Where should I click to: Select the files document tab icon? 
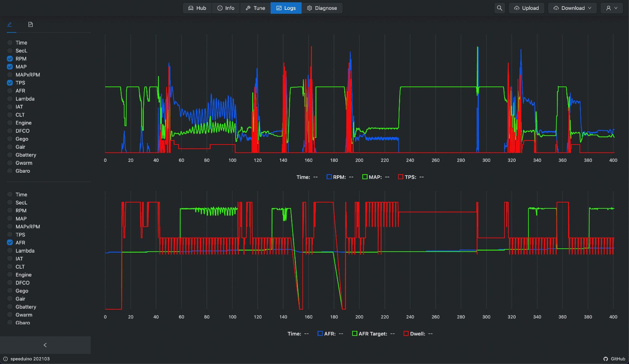(30, 24)
